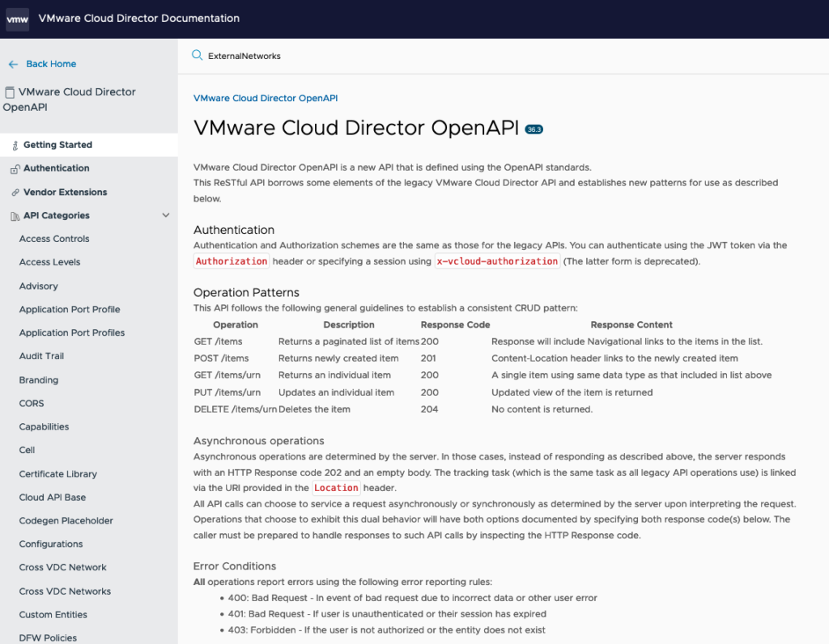Click the Authentication lock icon
This screenshot has width=829, height=644.
click(15, 168)
